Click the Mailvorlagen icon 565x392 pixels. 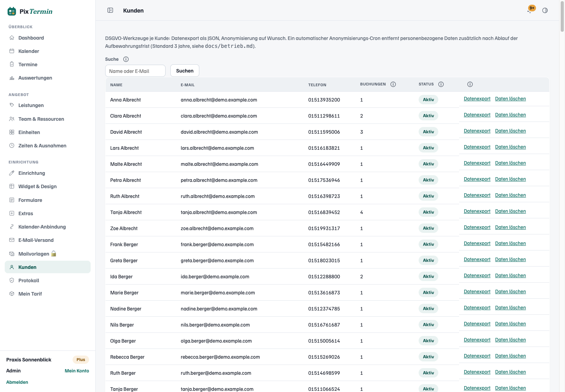click(12, 254)
